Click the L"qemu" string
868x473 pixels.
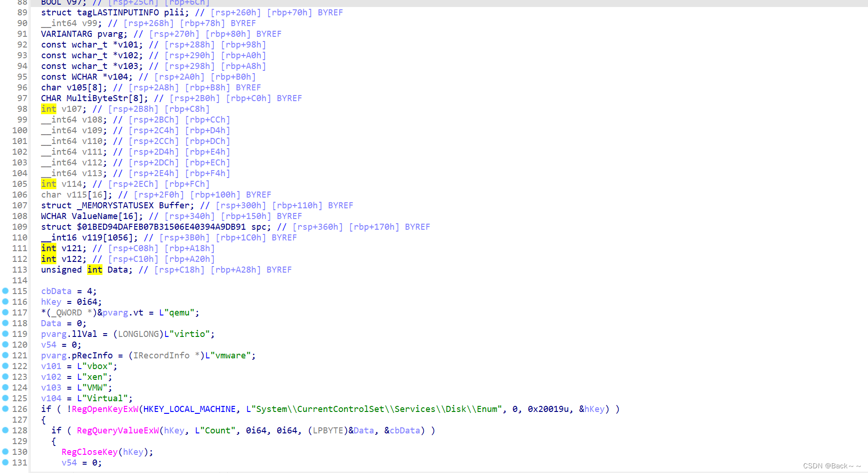click(177, 313)
